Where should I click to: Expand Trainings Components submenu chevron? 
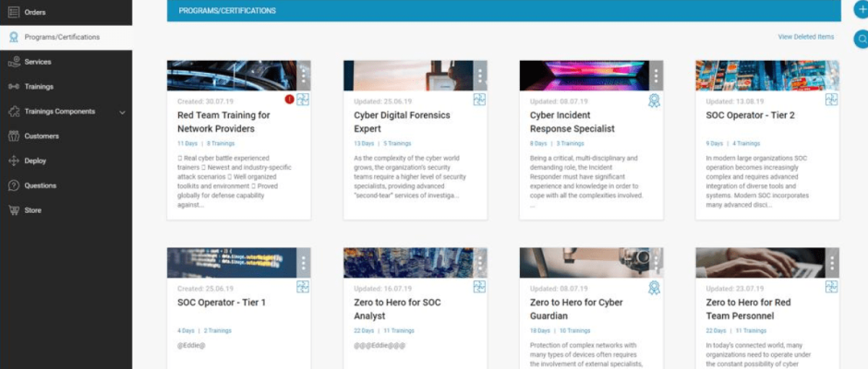pyautogui.click(x=122, y=113)
